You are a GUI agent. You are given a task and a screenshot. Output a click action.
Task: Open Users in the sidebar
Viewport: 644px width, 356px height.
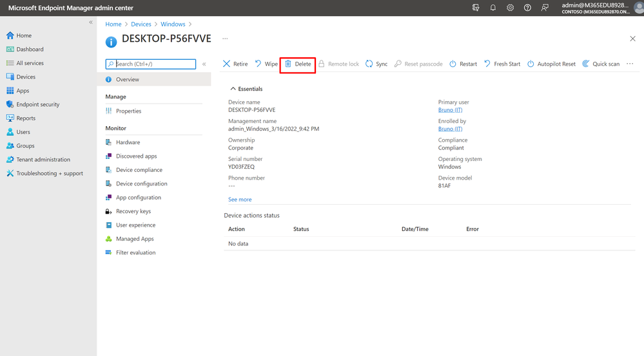18,132
